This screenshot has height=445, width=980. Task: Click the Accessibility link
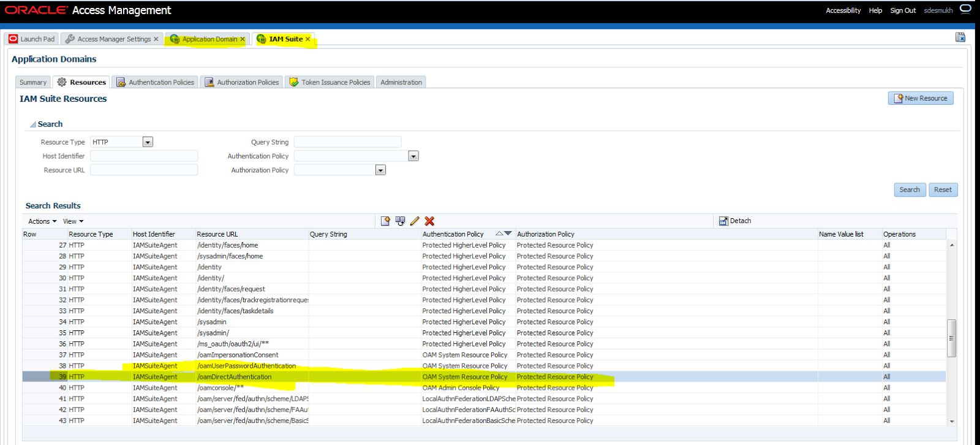843,10
